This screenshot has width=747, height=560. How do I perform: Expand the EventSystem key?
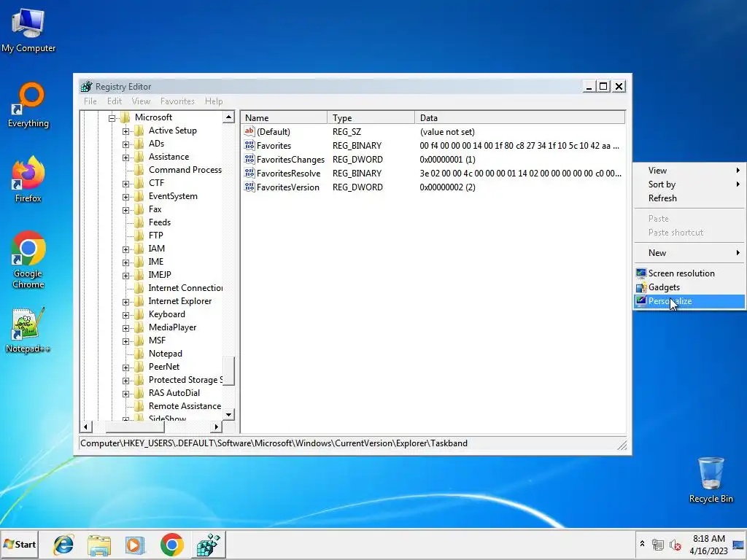[x=125, y=197]
